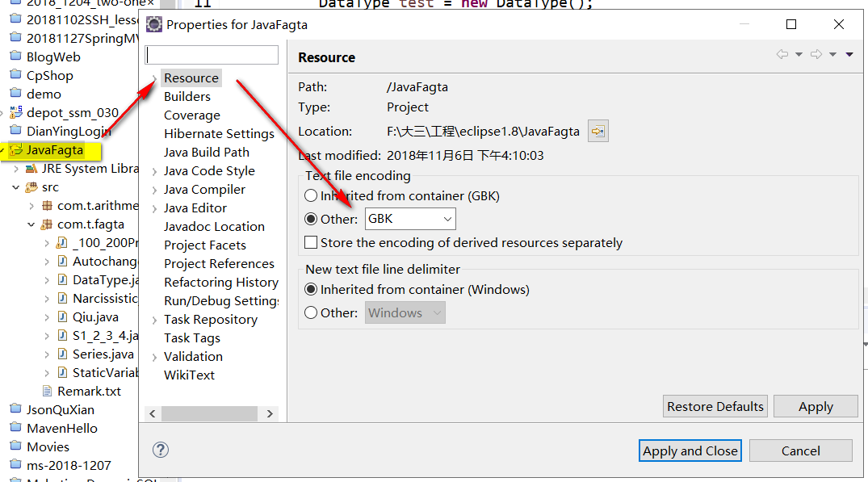Open the GBK encoding combo box
Image resolution: width=868 pixels, height=482 pixels.
coord(410,219)
